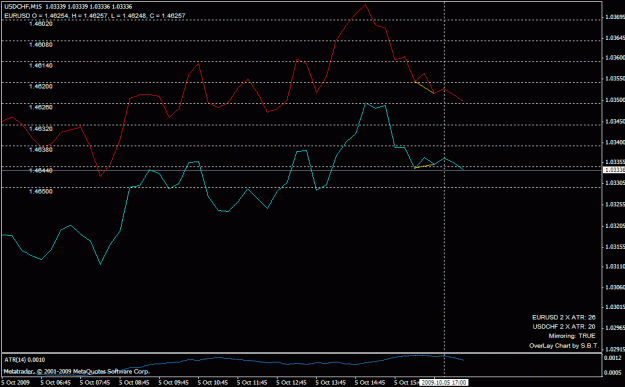Click price scale value 1.03695
625x387 pixels.
615,17
